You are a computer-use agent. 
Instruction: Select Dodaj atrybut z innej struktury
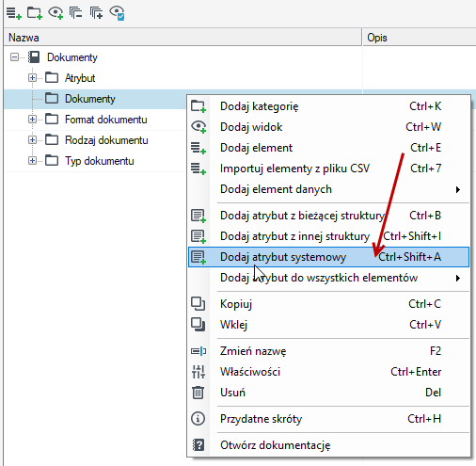point(328,236)
